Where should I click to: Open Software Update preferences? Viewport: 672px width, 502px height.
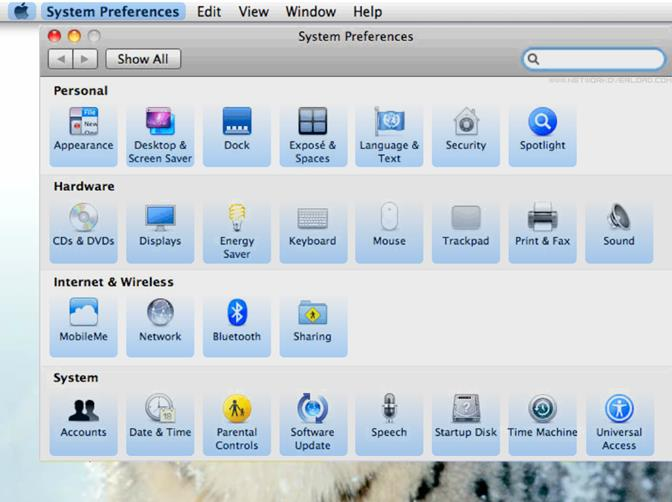point(313,422)
